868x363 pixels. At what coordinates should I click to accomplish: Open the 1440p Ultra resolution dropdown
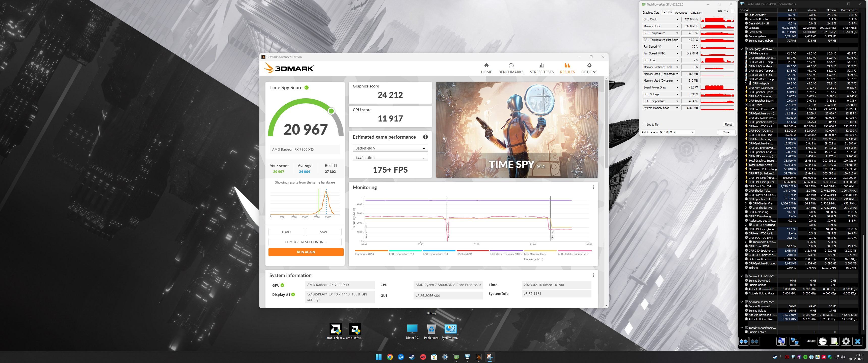pos(390,158)
